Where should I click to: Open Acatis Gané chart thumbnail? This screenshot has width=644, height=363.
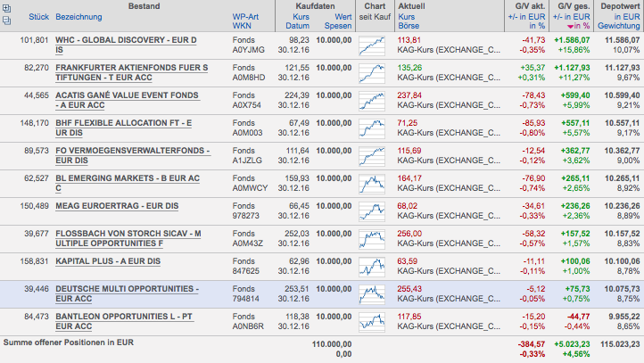[372, 101]
